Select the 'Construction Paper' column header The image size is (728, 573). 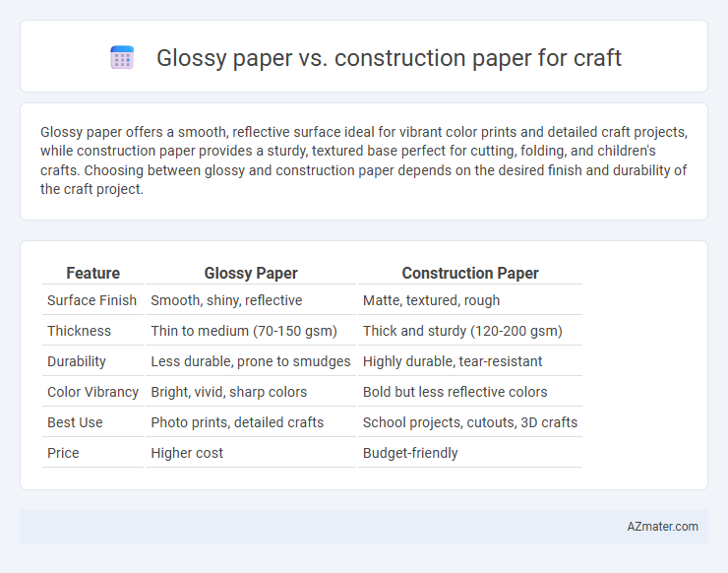470,273
